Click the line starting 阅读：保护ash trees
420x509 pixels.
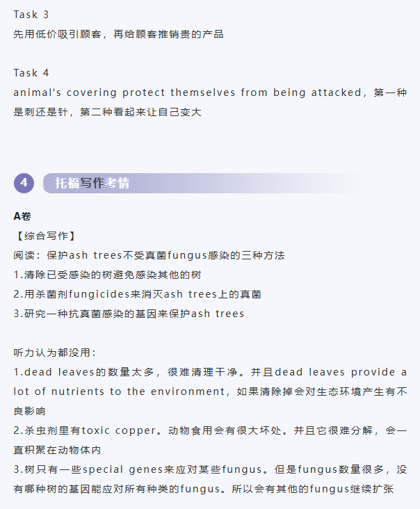tap(150, 255)
